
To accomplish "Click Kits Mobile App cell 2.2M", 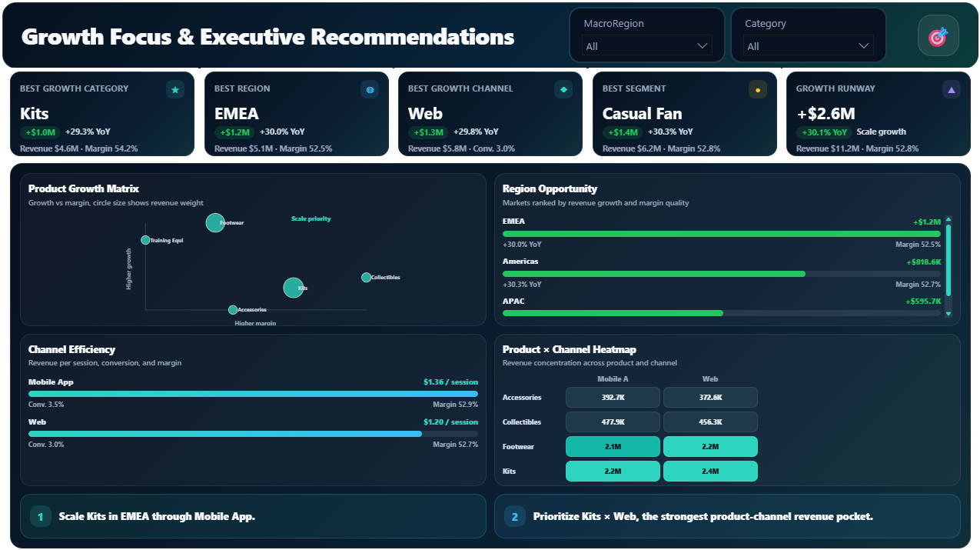I will click(x=613, y=472).
